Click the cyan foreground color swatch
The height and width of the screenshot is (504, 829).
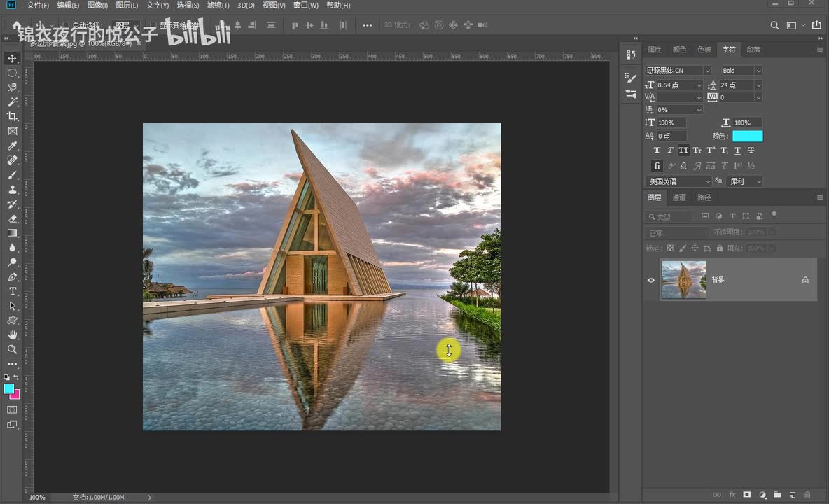pos(8,388)
